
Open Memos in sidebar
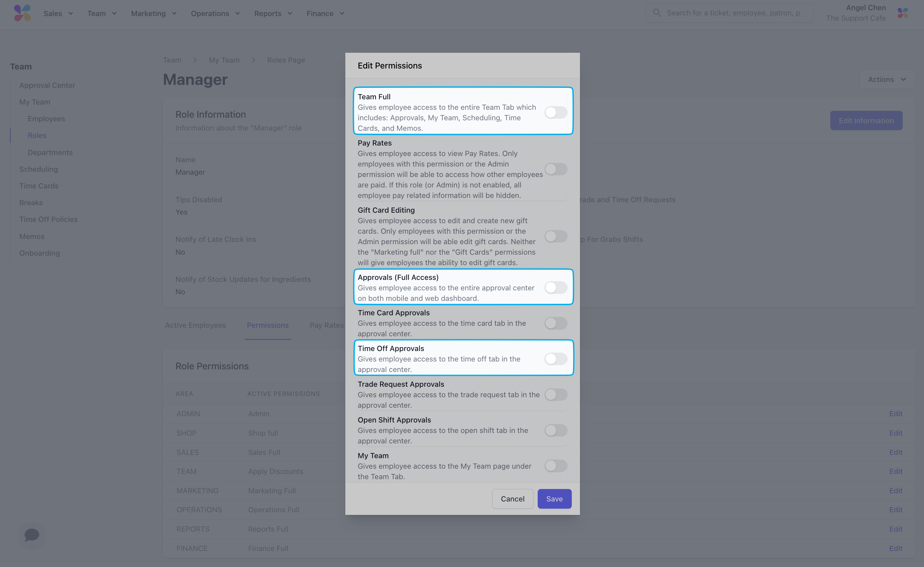[32, 236]
